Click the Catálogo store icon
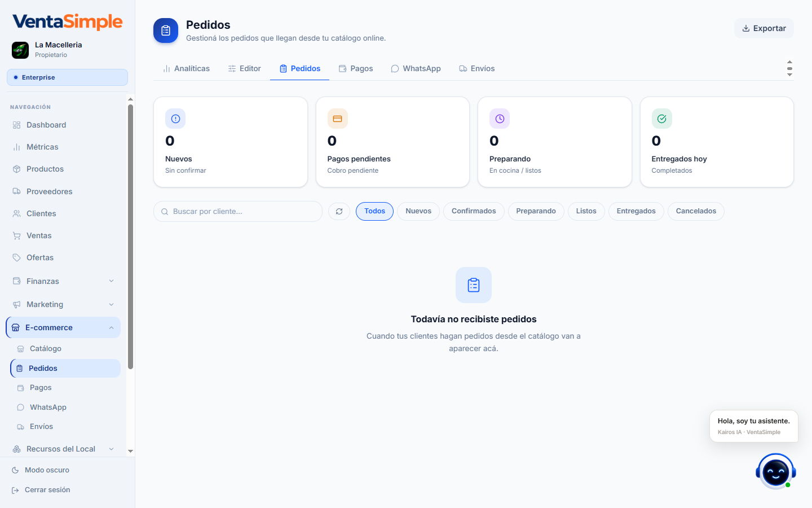Screen dimensions: 812x508 (x=20, y=349)
